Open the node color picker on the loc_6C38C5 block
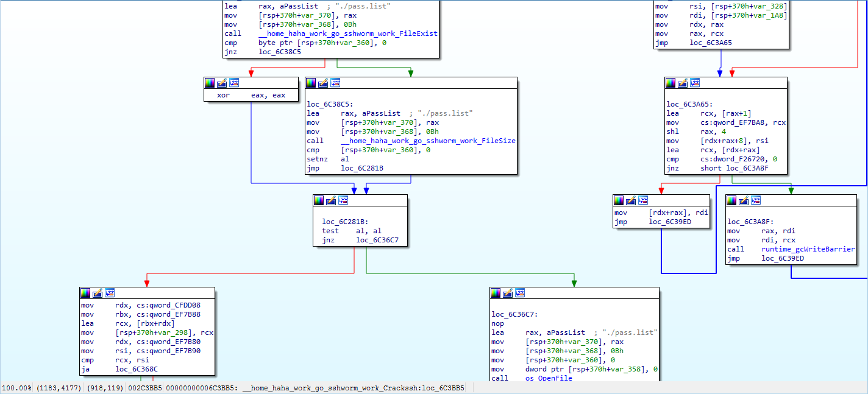Image resolution: width=868 pixels, height=394 pixels. (311, 83)
